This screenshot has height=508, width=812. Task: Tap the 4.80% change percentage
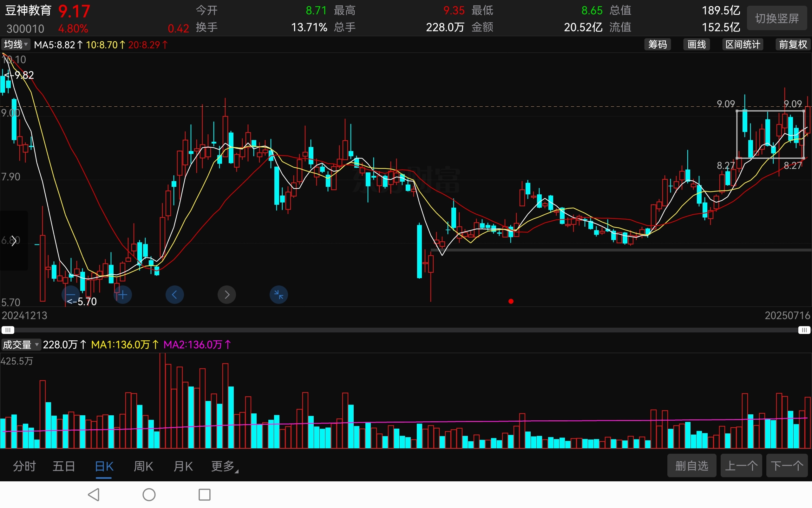(x=73, y=29)
